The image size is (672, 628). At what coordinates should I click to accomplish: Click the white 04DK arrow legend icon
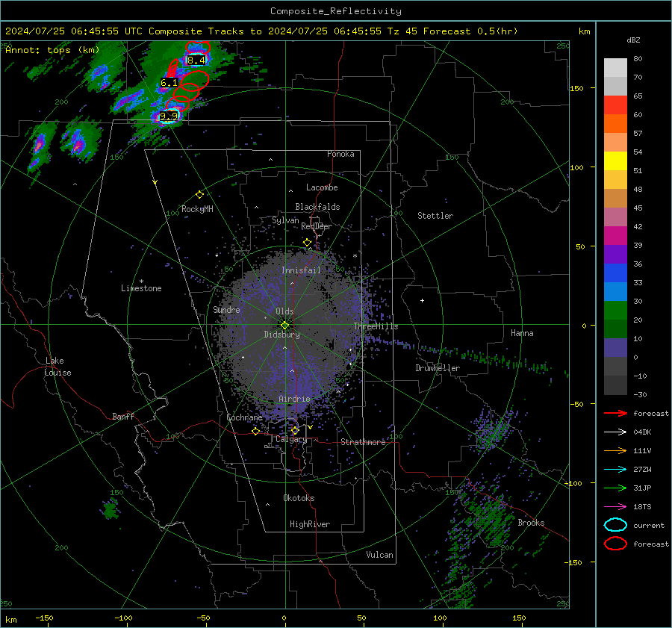coord(615,432)
